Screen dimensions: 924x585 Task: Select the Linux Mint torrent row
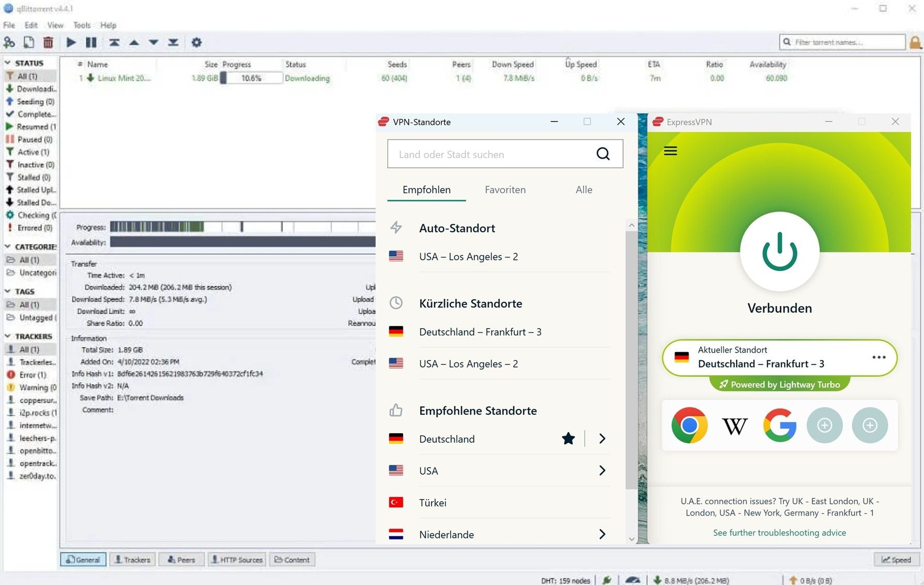click(x=433, y=78)
